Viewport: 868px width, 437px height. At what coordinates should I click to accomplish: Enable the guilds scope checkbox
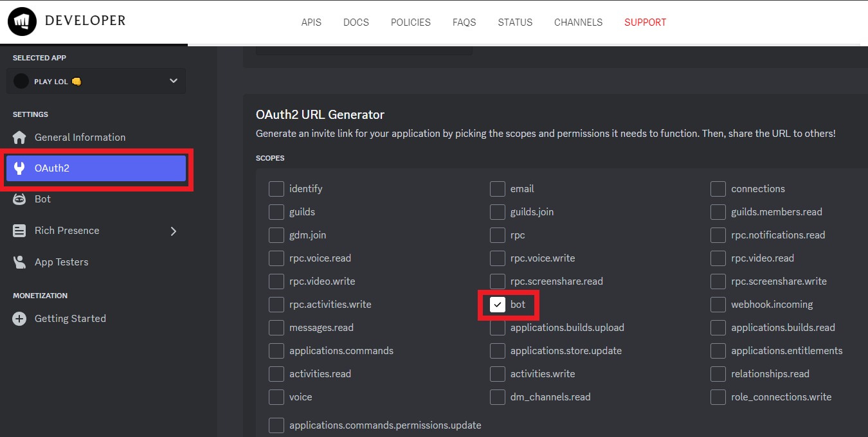[x=276, y=212]
